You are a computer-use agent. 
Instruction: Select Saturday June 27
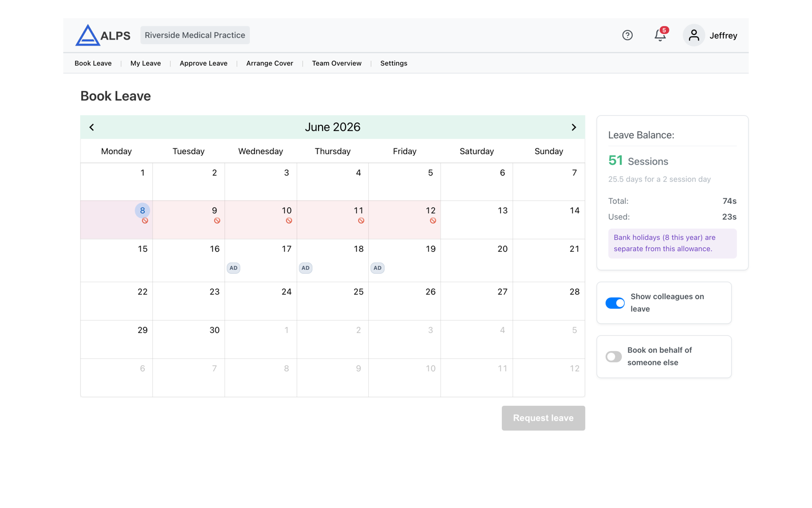pos(476,301)
